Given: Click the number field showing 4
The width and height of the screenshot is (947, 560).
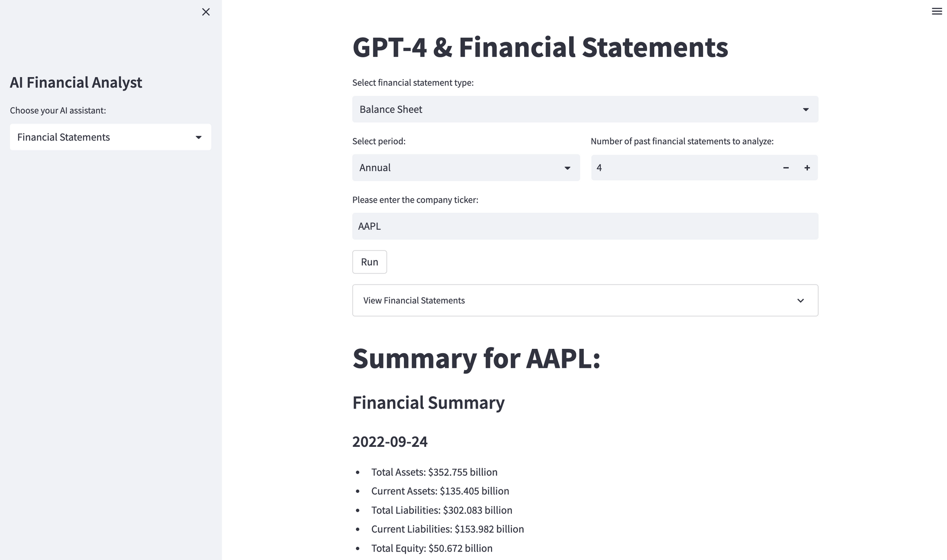Looking at the screenshot, I should tap(682, 168).
